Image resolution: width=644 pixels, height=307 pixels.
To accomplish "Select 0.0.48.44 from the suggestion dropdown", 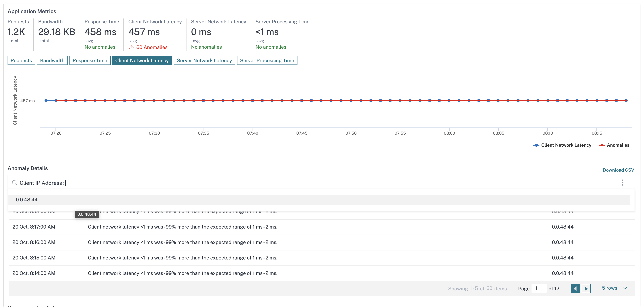I will click(27, 200).
